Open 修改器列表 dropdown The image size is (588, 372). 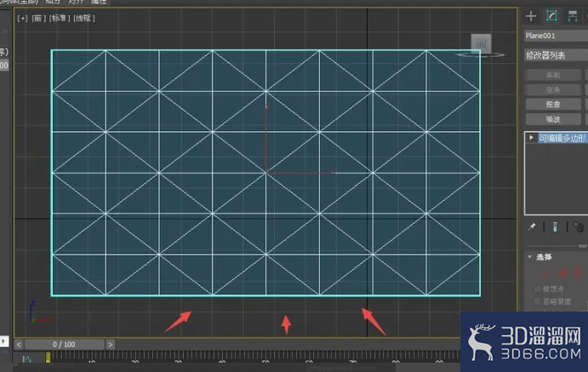tap(557, 55)
